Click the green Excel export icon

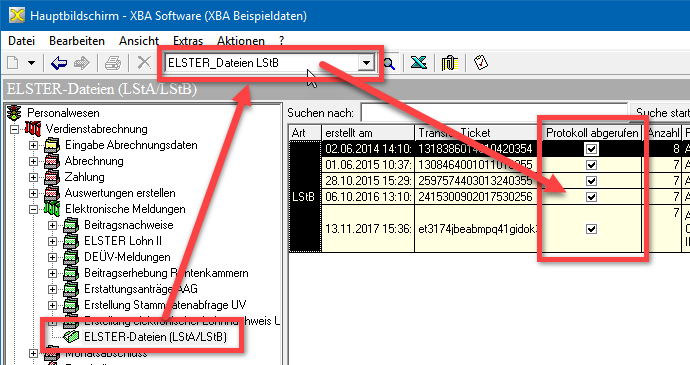(x=418, y=63)
